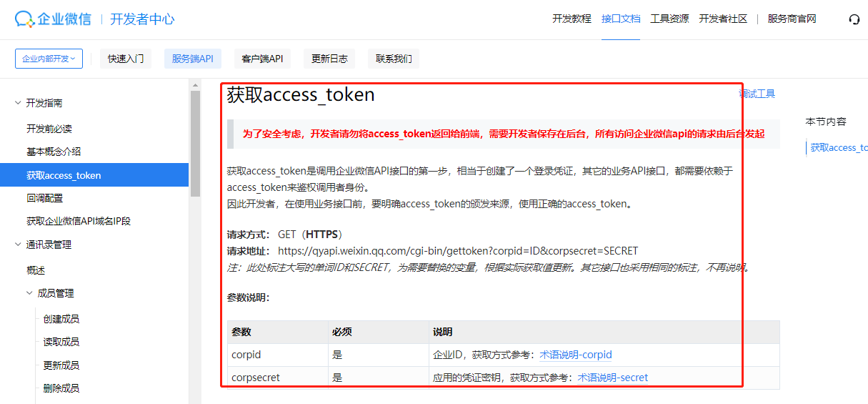
Task: Open 术语说明-corpid link
Action: pos(576,355)
